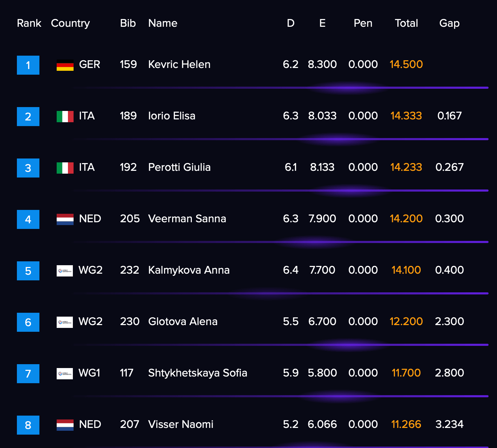Click Italy flag in Perotti Giulia row

click(x=65, y=168)
